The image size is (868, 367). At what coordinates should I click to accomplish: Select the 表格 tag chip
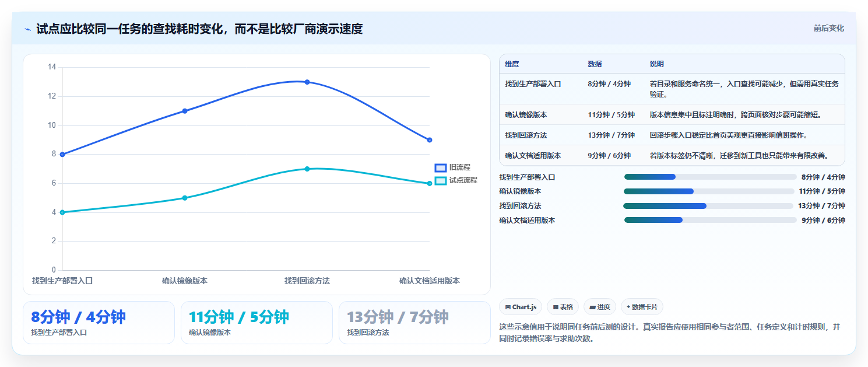563,307
